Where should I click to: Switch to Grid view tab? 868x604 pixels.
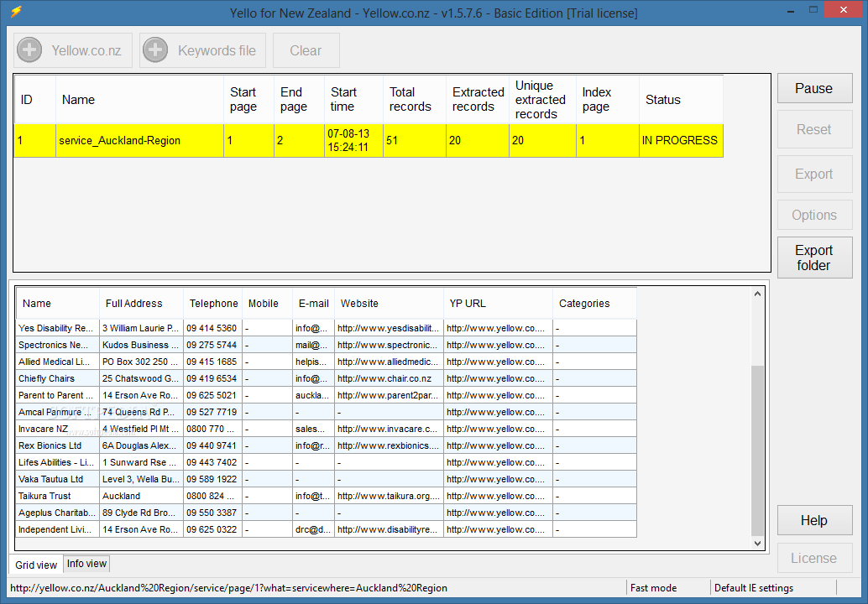click(36, 565)
